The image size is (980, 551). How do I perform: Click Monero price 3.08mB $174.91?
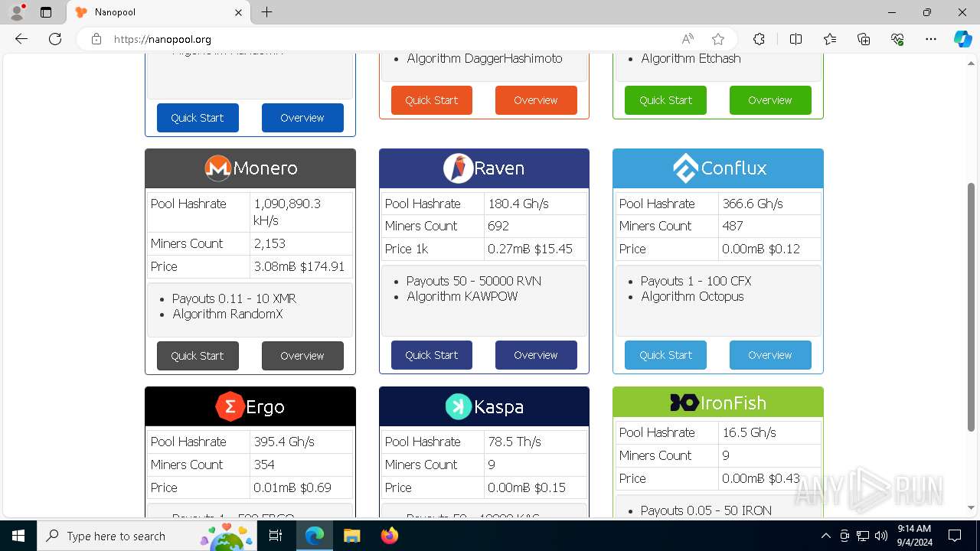(299, 266)
